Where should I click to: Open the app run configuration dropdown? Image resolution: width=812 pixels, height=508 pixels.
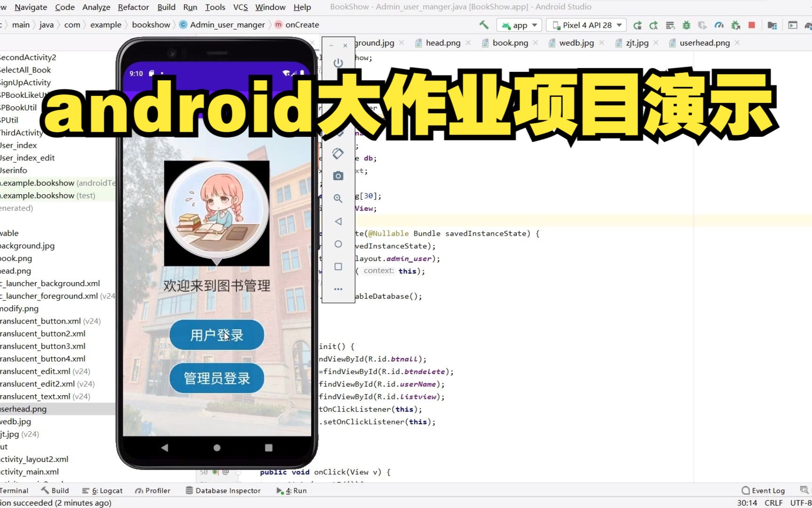(519, 25)
